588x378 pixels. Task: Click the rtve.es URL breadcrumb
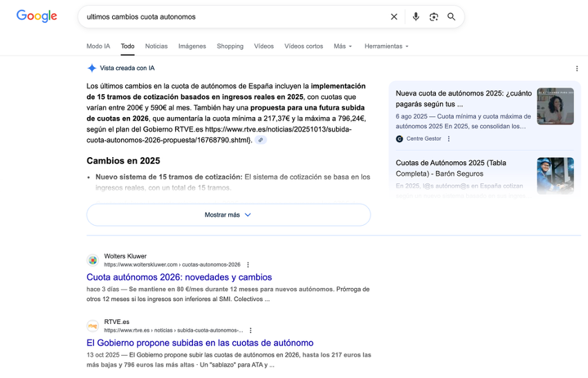point(174,330)
